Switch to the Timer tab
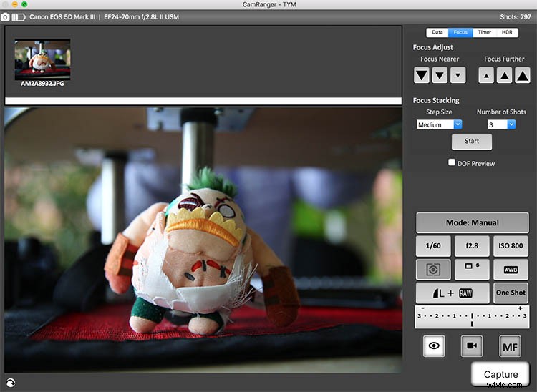 pos(485,32)
